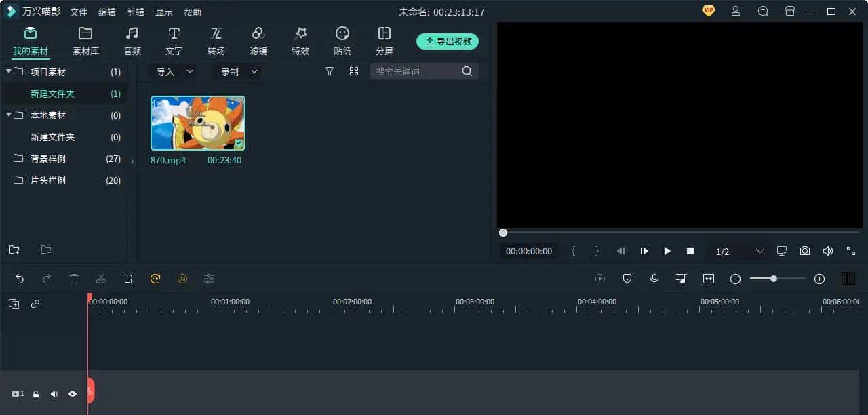Toggle track visibility with the eye icon
Viewport: 868px width, 415px height.
[73, 393]
